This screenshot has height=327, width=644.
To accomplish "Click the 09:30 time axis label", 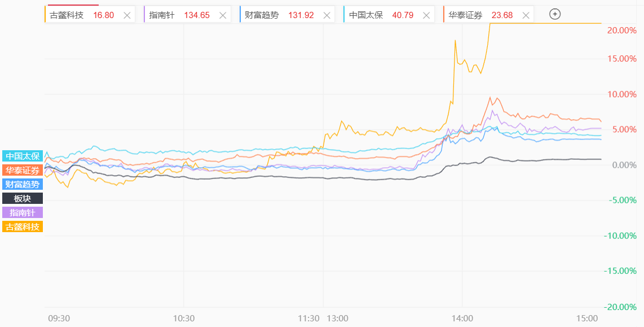I will tap(59, 319).
